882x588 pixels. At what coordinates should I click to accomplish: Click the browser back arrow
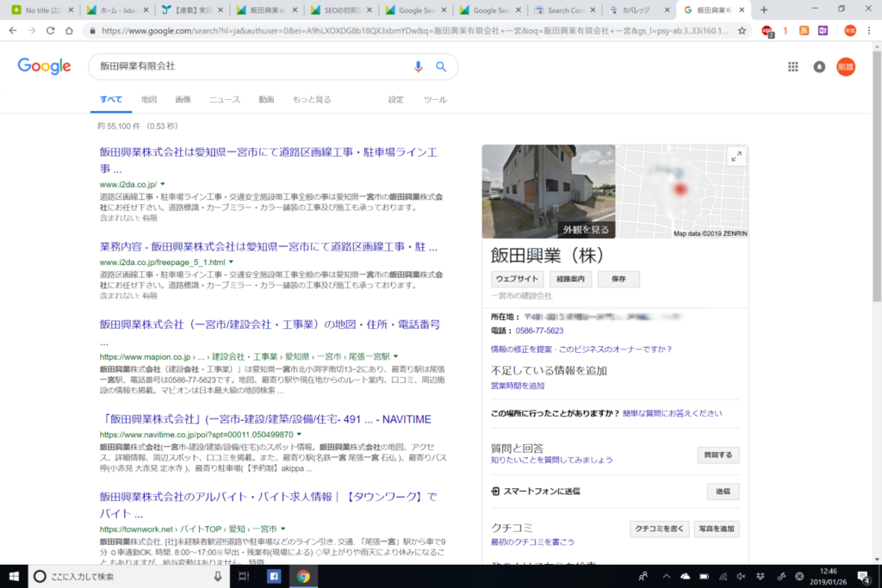click(13, 31)
